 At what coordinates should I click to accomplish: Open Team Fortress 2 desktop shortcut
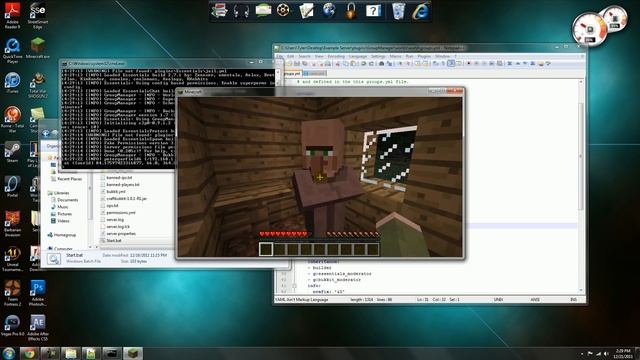[x=12, y=293]
